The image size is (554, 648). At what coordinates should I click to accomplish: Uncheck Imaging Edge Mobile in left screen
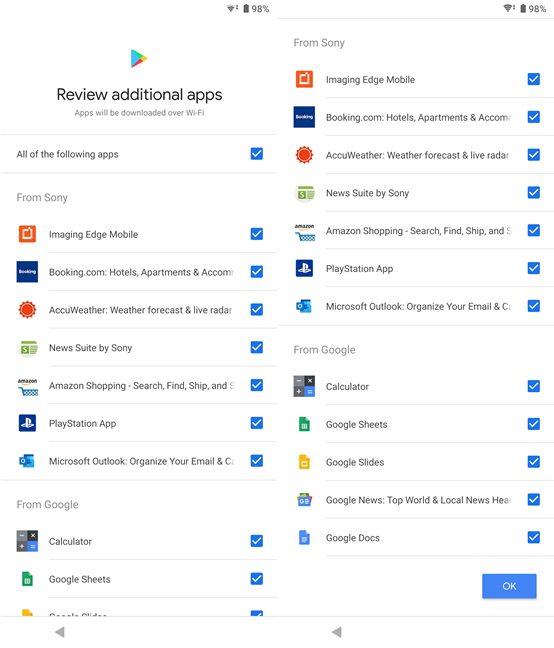click(x=257, y=234)
